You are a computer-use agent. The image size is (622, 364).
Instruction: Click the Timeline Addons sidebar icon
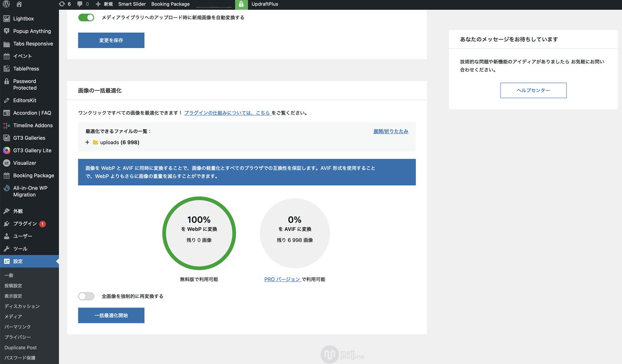click(x=7, y=126)
